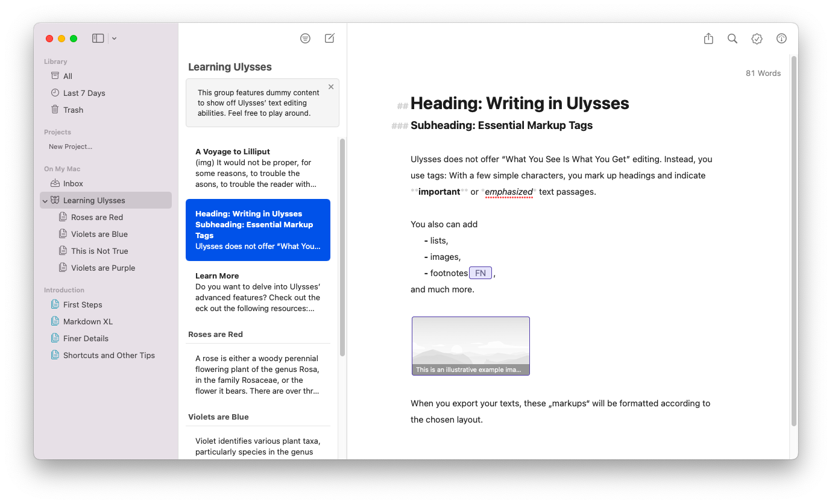The width and height of the screenshot is (832, 504).
Task: Open the Inbox group
Action: pos(106,183)
